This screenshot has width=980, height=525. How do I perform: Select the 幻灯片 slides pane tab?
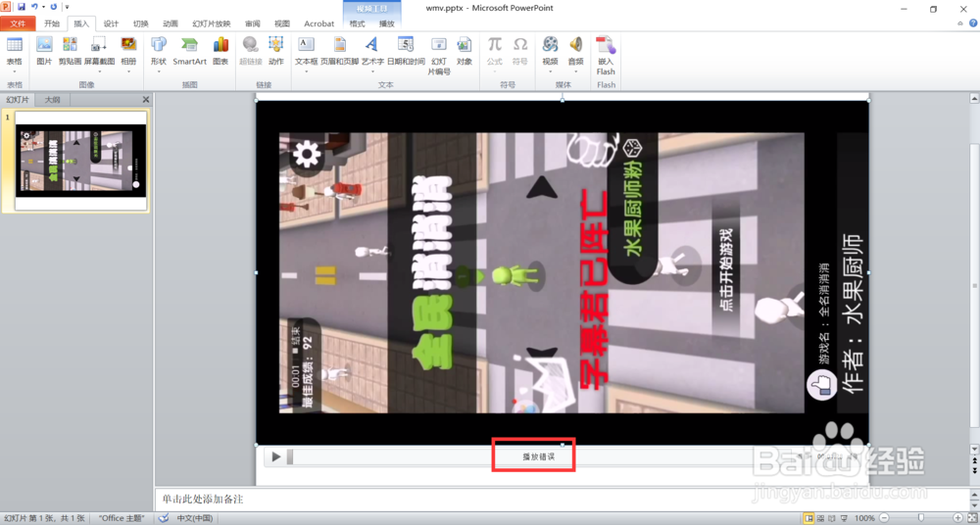click(x=18, y=99)
